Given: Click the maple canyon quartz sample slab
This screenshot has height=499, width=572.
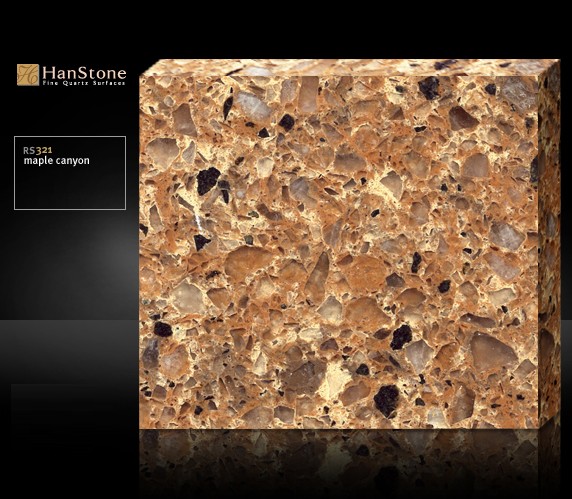Looking at the screenshot, I should (349, 244).
